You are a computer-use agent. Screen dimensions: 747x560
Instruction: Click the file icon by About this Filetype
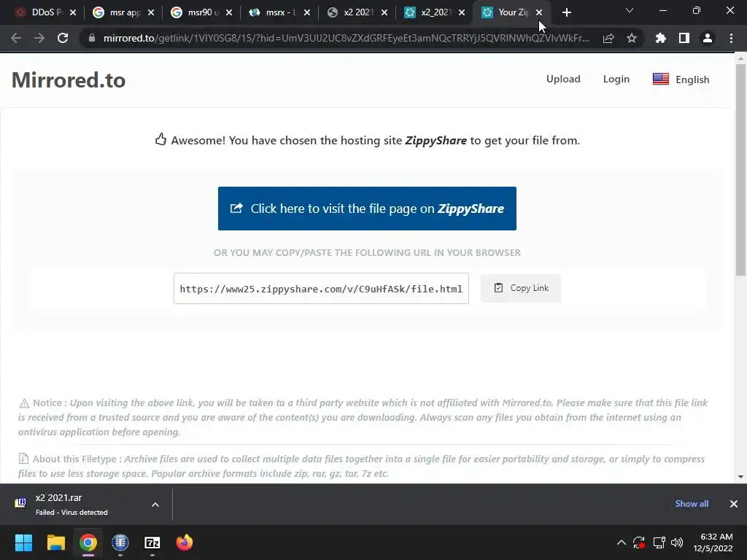[x=23, y=459]
